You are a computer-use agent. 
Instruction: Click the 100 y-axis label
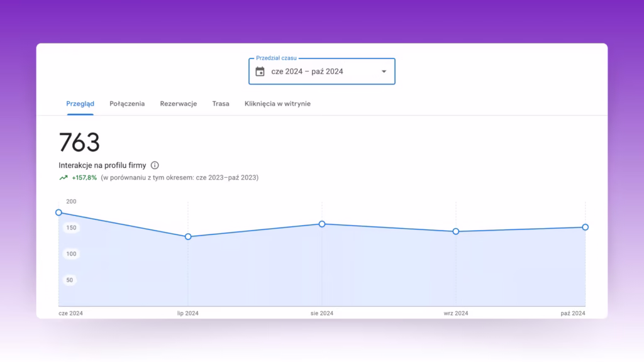[71, 254]
